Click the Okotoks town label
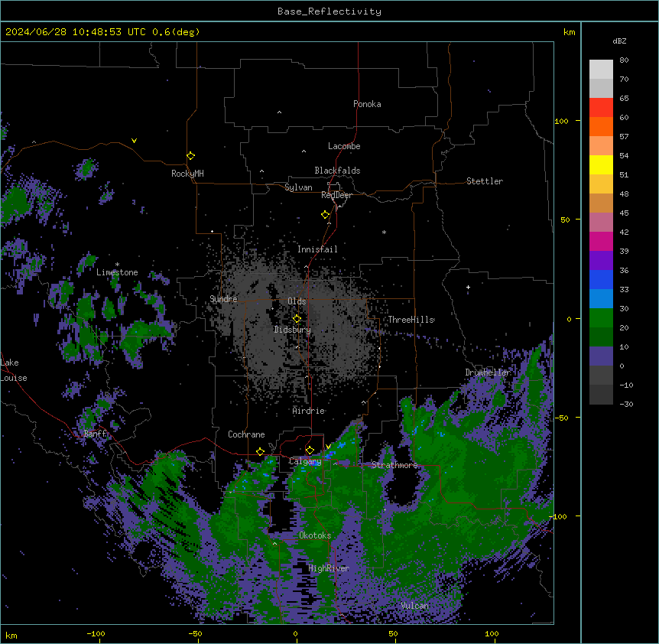Screen dimensions: 659x644 pos(315,535)
